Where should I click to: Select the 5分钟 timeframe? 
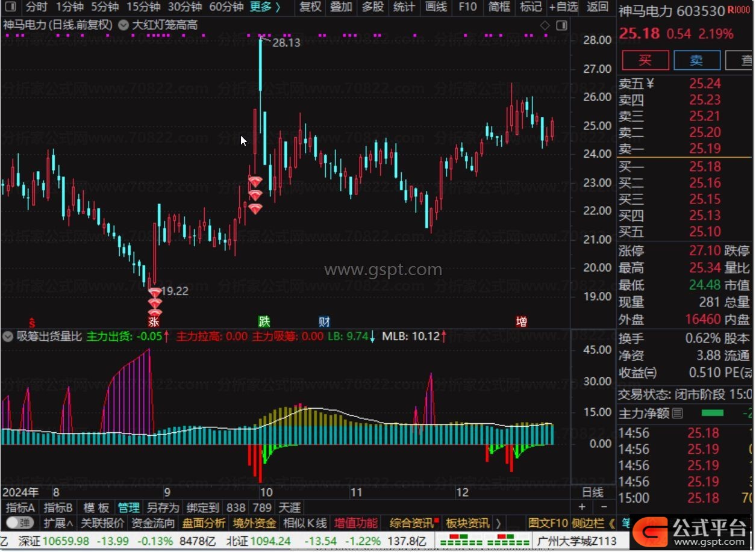click(105, 7)
